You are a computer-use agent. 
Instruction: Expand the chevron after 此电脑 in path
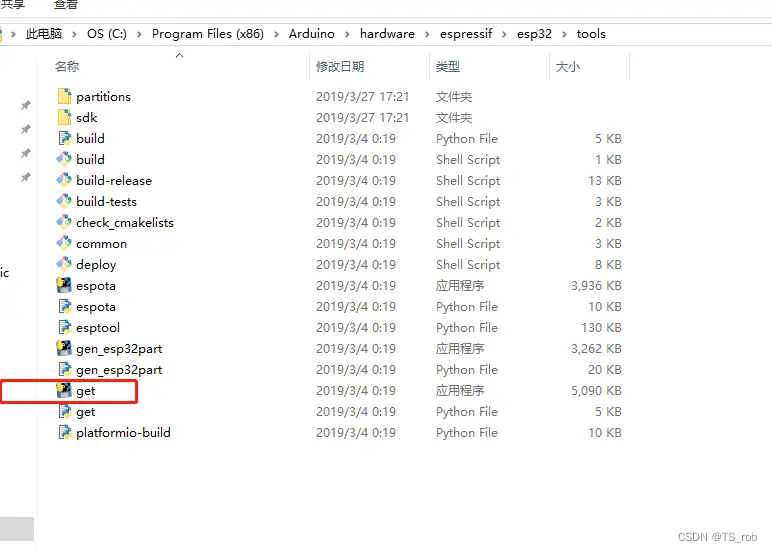pyautogui.click(x=74, y=34)
